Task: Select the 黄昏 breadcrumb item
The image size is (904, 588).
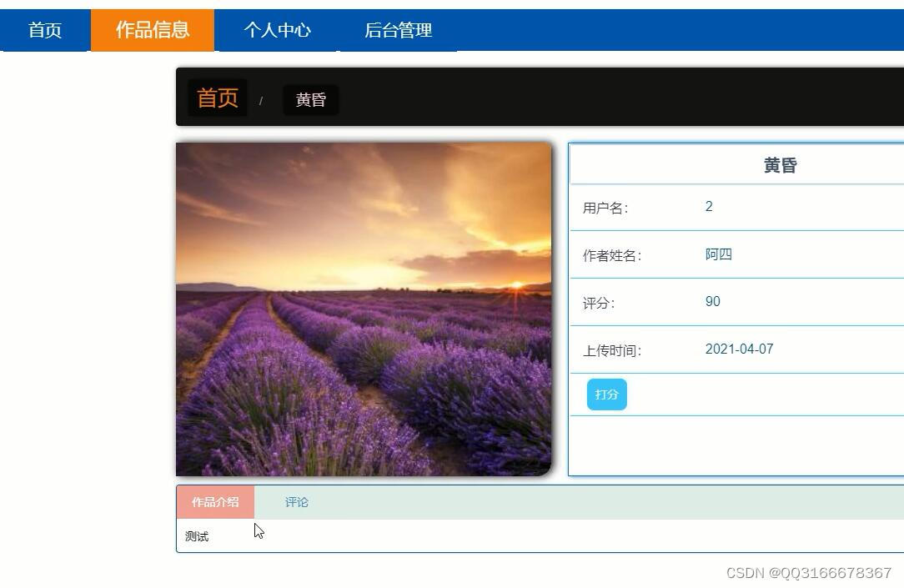Action: coord(309,100)
